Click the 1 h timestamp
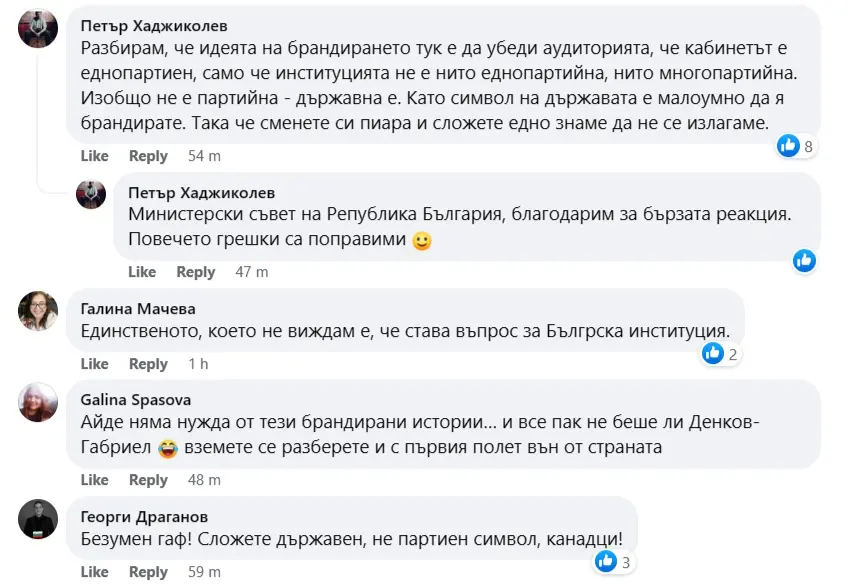Viewport: 851px width, 584px height. 198,364
